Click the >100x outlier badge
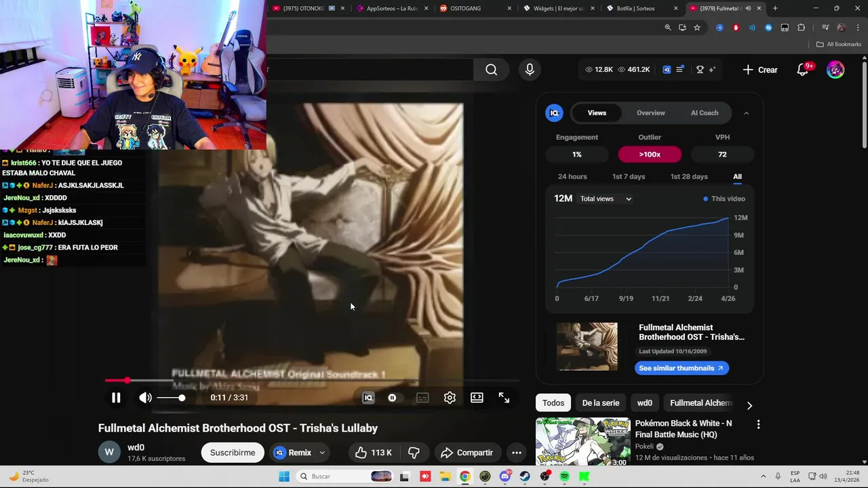Image resolution: width=868 pixels, height=488 pixels. 650,155
